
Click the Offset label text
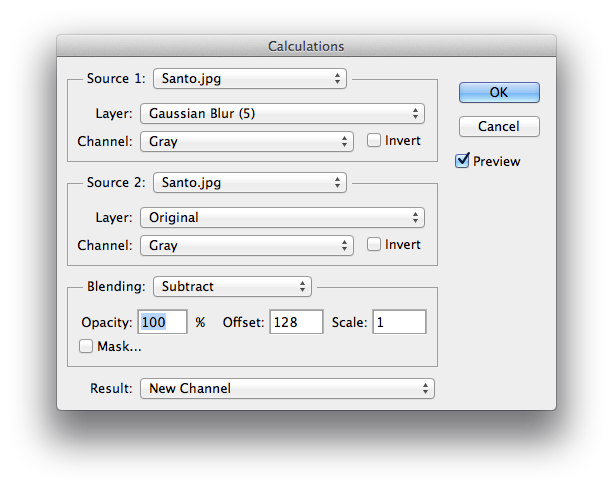tap(241, 322)
